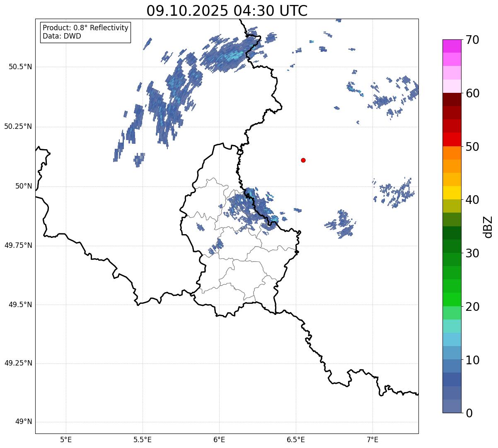Viewport: 498px width, 448px height.
Task: Click the colorbar tick label 60
Action: [x=472, y=93]
